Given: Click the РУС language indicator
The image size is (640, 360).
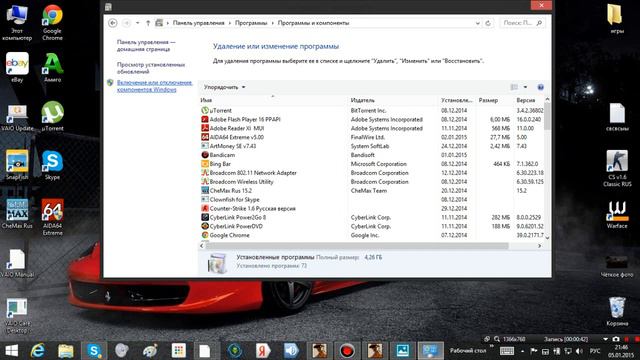Looking at the screenshot, I should (x=595, y=351).
